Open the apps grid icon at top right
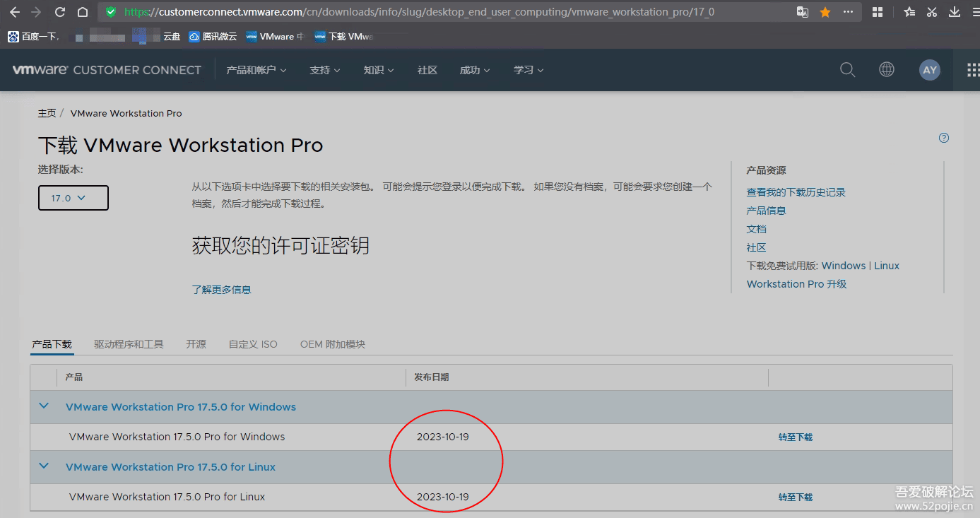This screenshot has height=518, width=980. pos(974,69)
